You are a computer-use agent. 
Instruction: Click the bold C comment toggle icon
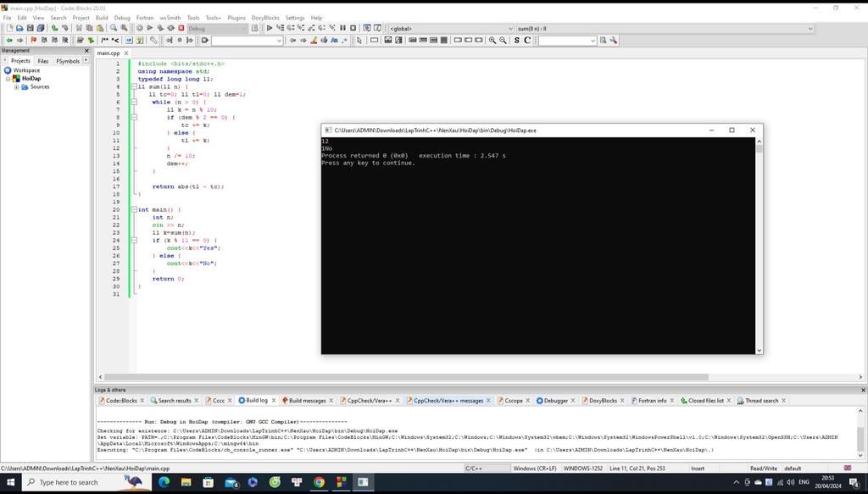pos(527,41)
